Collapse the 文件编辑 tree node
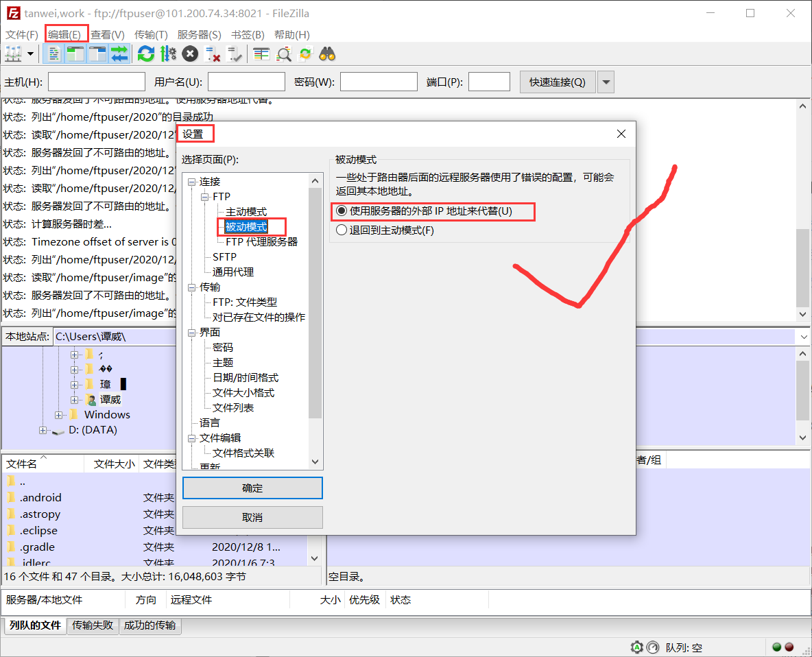Screen dimensions: 812x657 (x=191, y=438)
